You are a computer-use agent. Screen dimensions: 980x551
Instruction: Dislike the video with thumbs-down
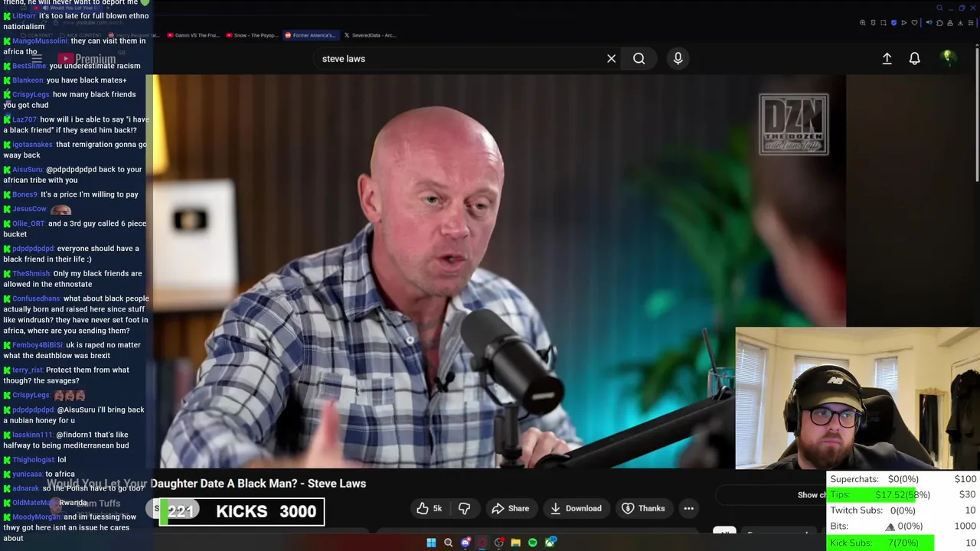point(464,508)
